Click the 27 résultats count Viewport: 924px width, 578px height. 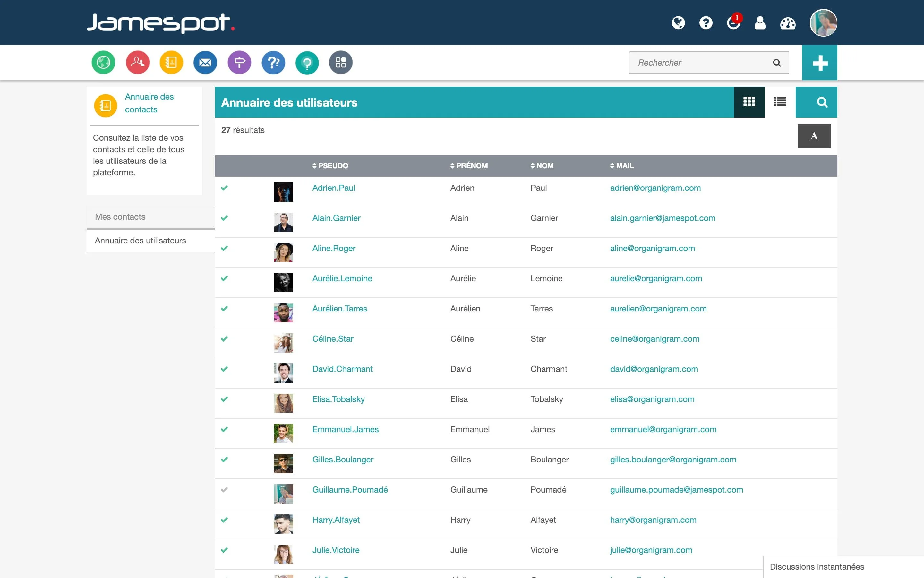coord(243,130)
